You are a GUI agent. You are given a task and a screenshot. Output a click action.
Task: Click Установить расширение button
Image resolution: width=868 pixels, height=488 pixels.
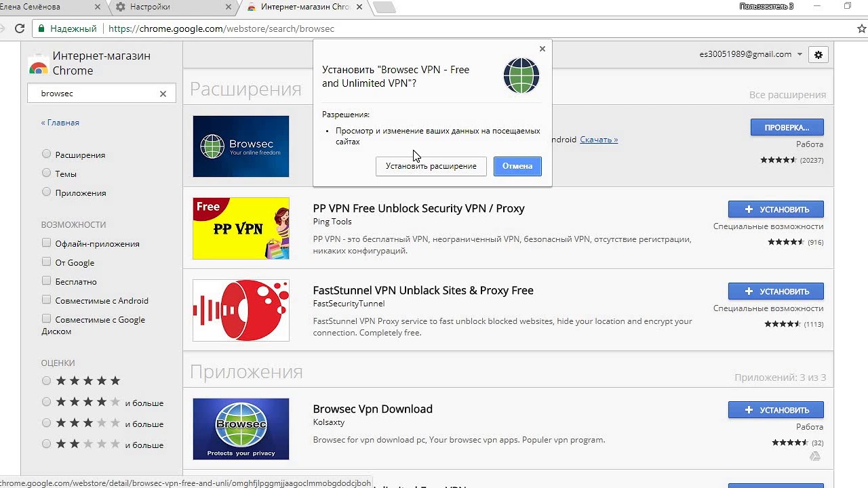coord(431,166)
